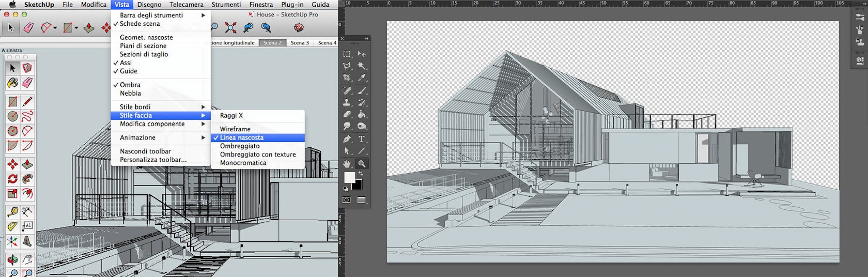Activate the Photoshop Hand tool
Screen dimensions: 868x277
pyautogui.click(x=347, y=164)
